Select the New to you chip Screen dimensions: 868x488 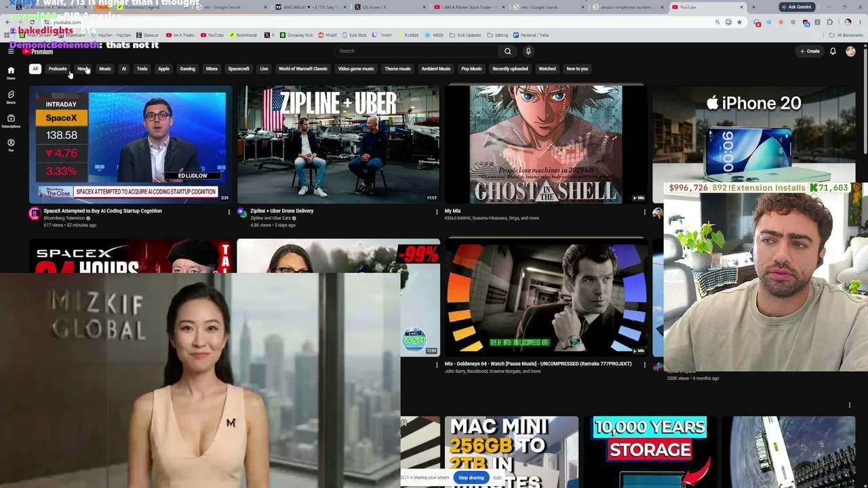[x=577, y=68]
